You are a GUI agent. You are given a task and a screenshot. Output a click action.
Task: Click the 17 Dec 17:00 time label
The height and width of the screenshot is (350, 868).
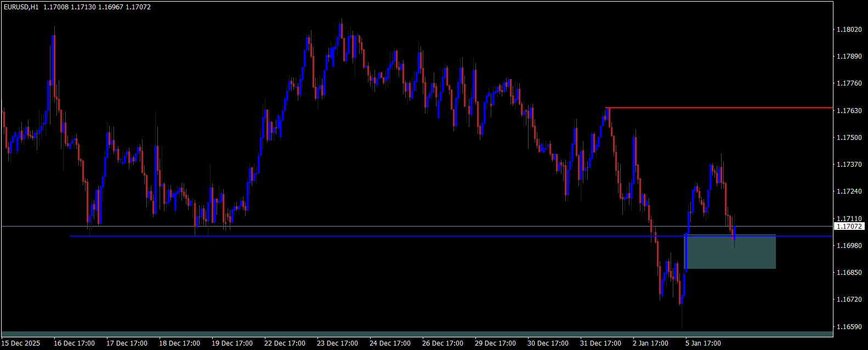[127, 343]
